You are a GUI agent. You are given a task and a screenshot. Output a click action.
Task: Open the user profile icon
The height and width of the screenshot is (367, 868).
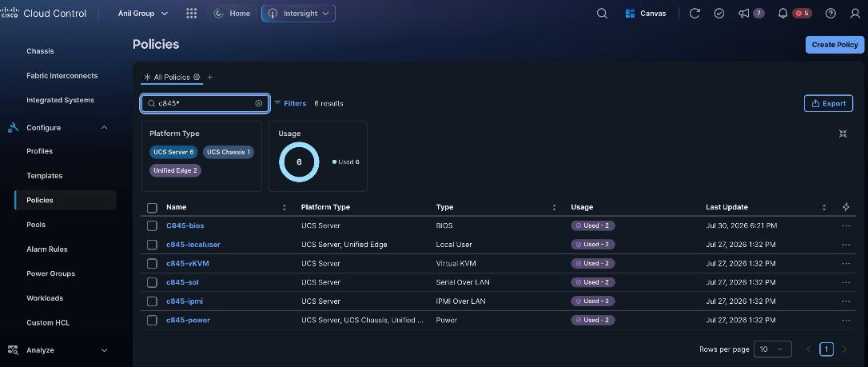tap(855, 14)
